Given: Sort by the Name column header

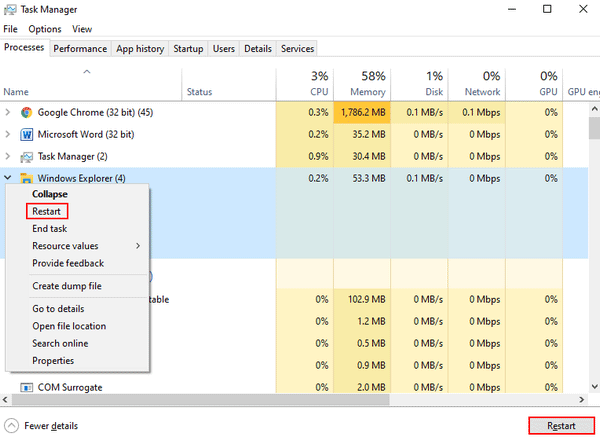Looking at the screenshot, I should pyautogui.click(x=91, y=85).
